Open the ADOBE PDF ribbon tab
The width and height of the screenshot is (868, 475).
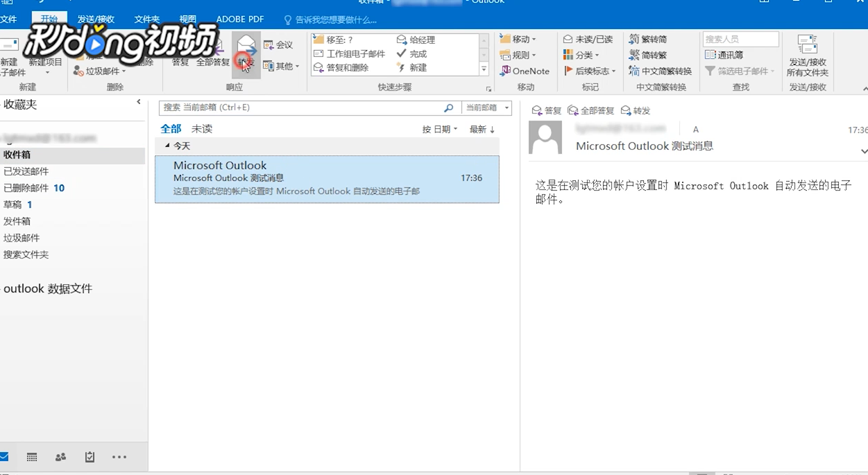pos(240,19)
